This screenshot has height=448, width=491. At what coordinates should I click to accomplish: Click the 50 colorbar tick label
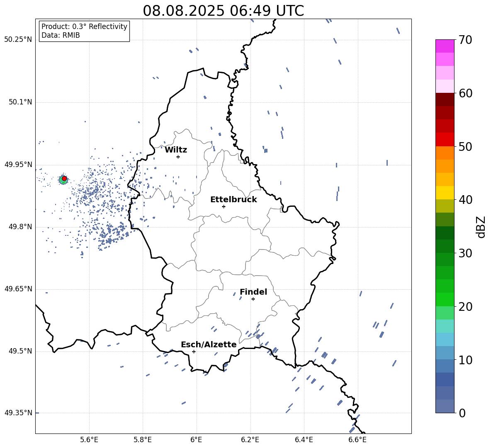pos(465,147)
